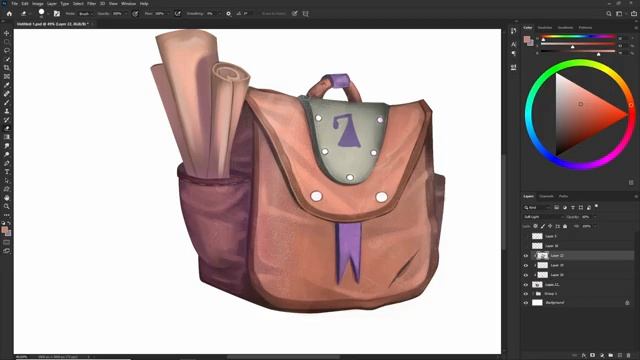Select the Hand tool
The width and height of the screenshot is (640, 360).
[x=7, y=198]
